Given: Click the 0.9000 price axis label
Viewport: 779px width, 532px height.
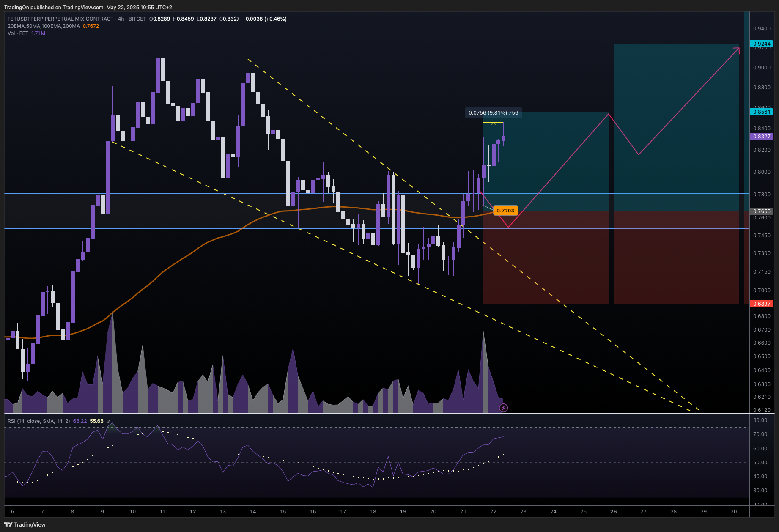Looking at the screenshot, I should pos(762,68).
